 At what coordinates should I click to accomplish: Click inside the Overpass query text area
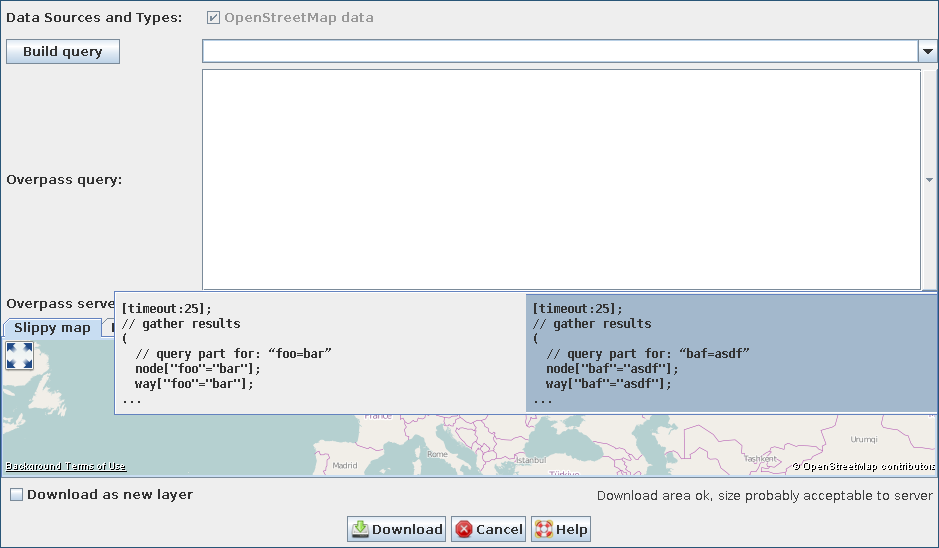click(560, 180)
